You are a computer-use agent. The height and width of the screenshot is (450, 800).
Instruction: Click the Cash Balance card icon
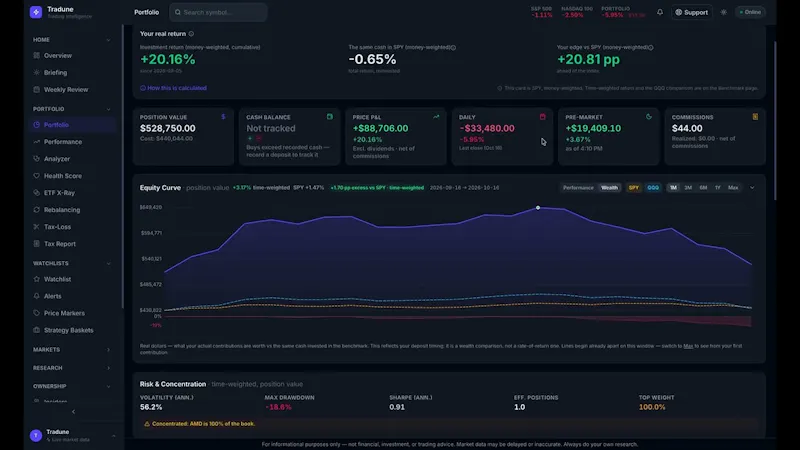pos(330,117)
